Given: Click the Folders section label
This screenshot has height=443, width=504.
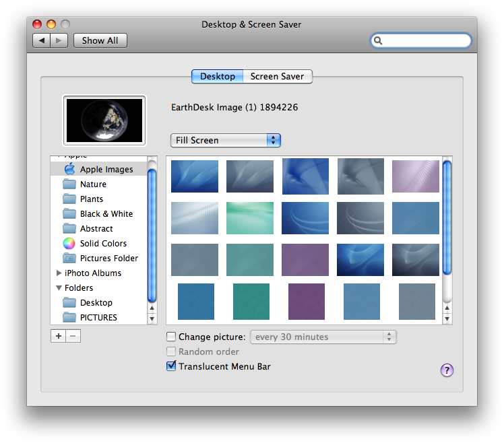Looking at the screenshot, I should point(79,288).
